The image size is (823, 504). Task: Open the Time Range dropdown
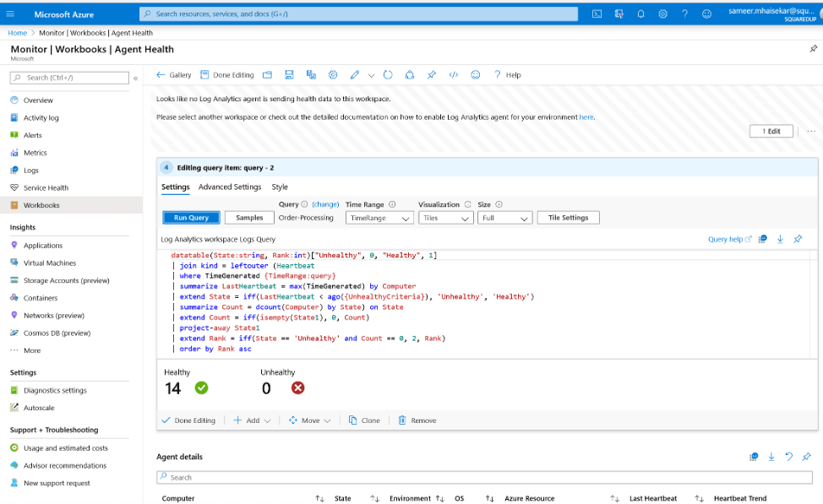[379, 218]
